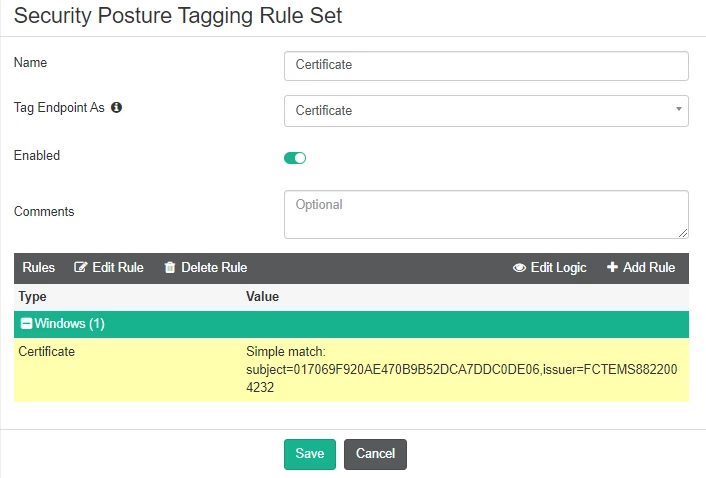Image resolution: width=706 pixels, height=478 pixels.
Task: Cancel editing the rule set
Action: click(x=376, y=454)
